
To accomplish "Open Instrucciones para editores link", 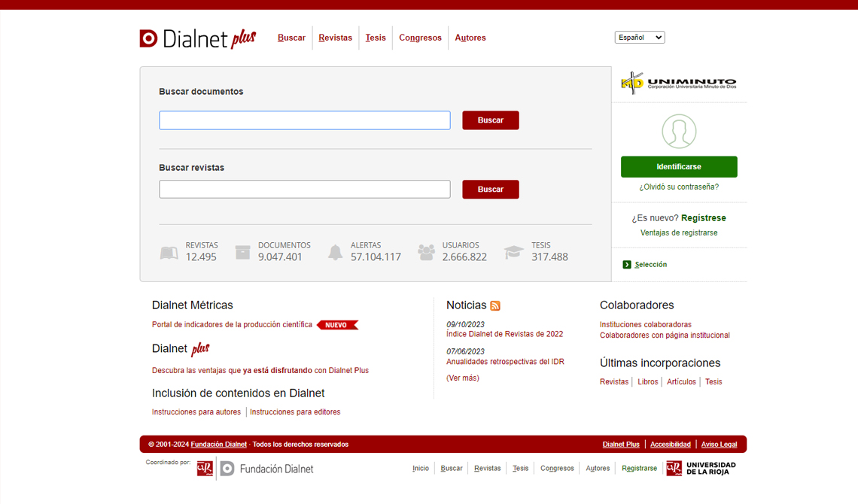I will coord(295,412).
